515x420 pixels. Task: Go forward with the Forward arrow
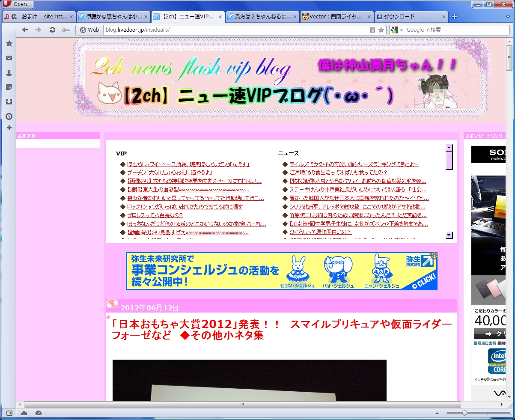38,30
